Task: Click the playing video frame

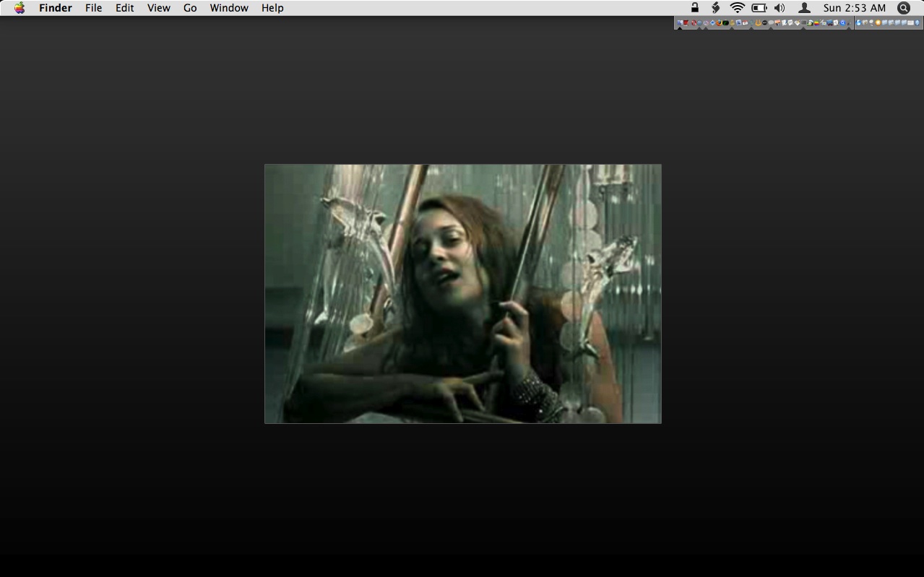Action: (x=463, y=294)
